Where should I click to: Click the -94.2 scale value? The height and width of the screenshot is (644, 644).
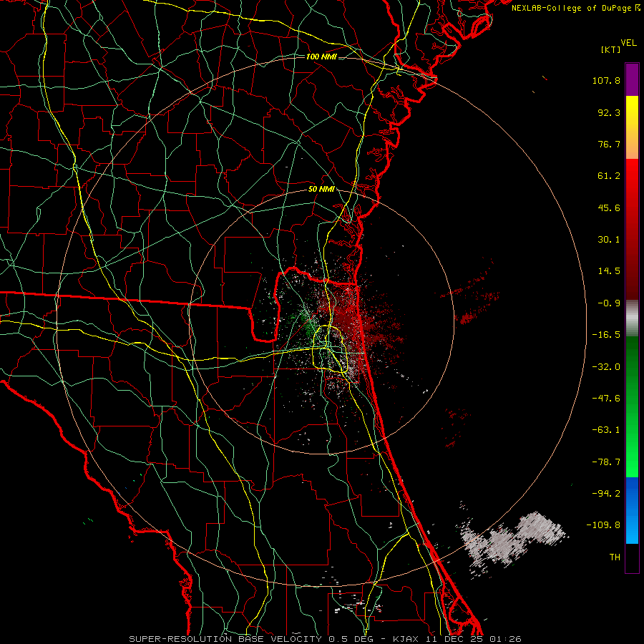(606, 494)
